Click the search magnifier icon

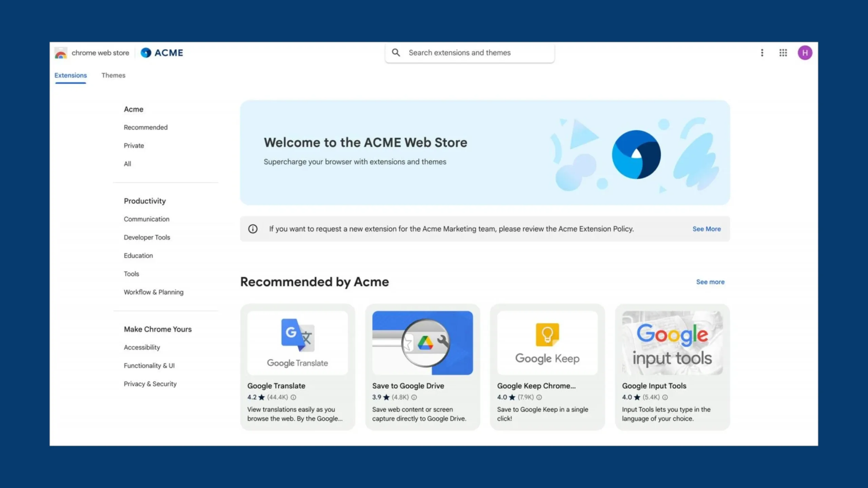(x=396, y=53)
